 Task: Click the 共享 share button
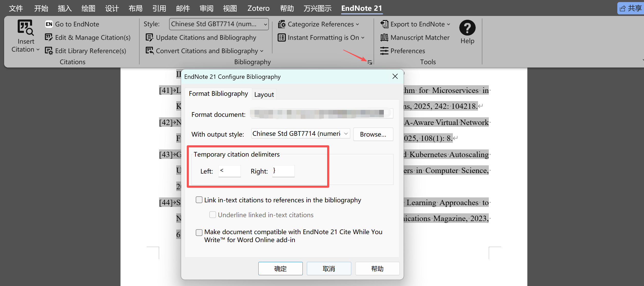pos(631,8)
